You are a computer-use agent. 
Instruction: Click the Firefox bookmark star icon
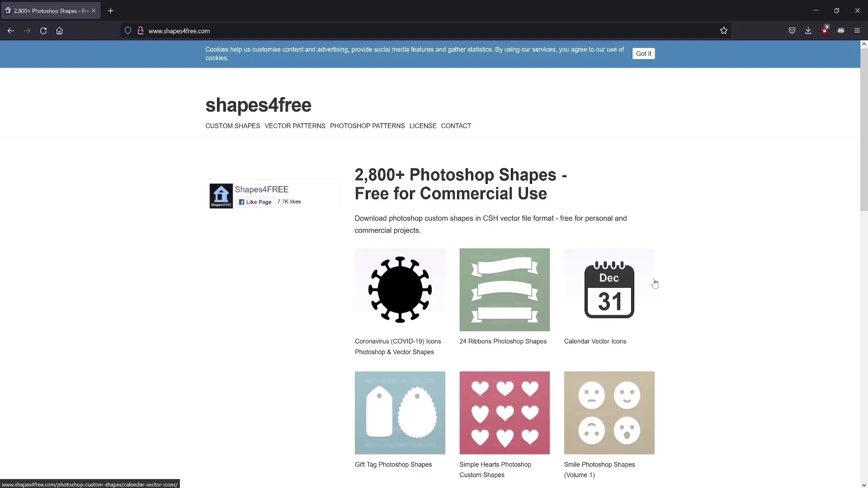click(x=724, y=30)
